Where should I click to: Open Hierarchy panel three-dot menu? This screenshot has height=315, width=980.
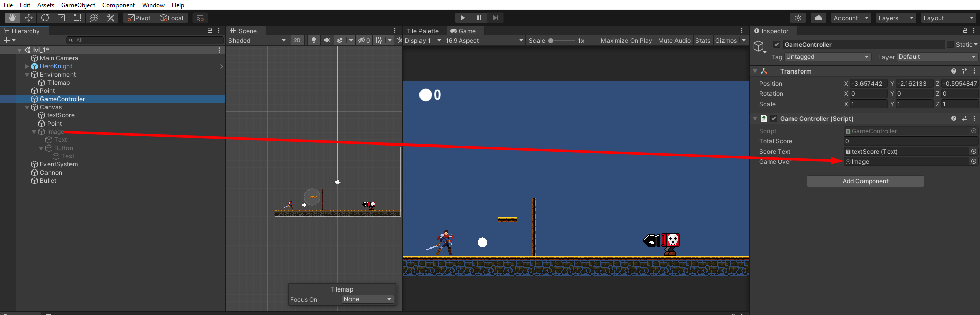[x=219, y=31]
